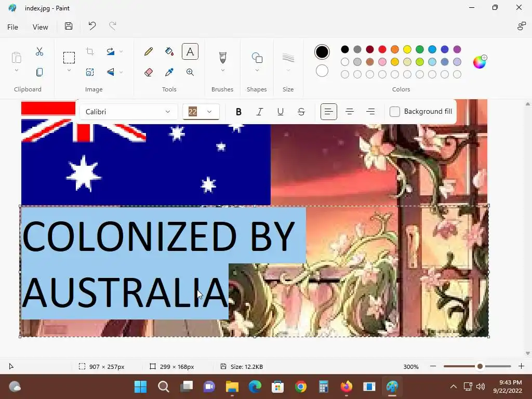Click the Redo arrow icon

pos(113,26)
